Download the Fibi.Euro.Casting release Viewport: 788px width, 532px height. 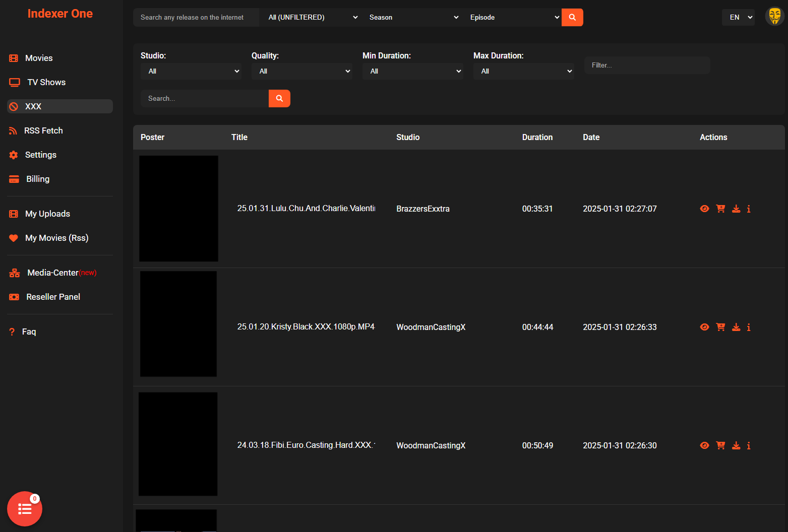736,445
